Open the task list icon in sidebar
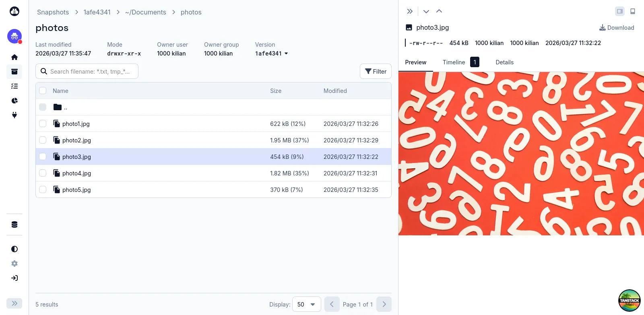This screenshot has width=644, height=315. tap(14, 86)
